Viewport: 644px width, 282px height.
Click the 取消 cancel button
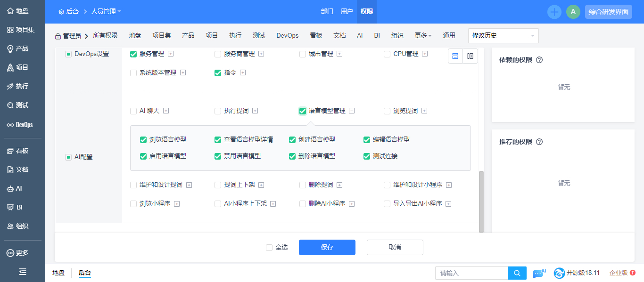[395, 247]
